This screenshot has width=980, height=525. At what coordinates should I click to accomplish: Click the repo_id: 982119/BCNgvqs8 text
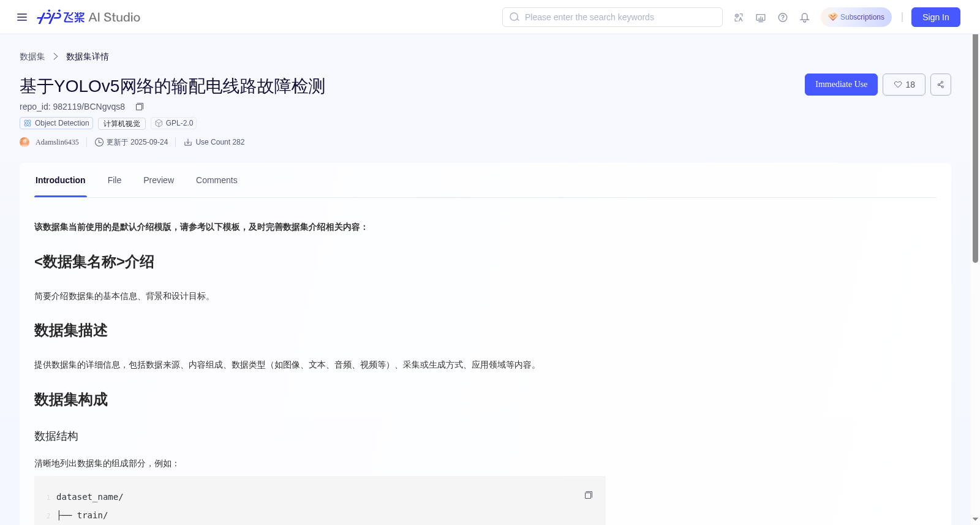72,107
